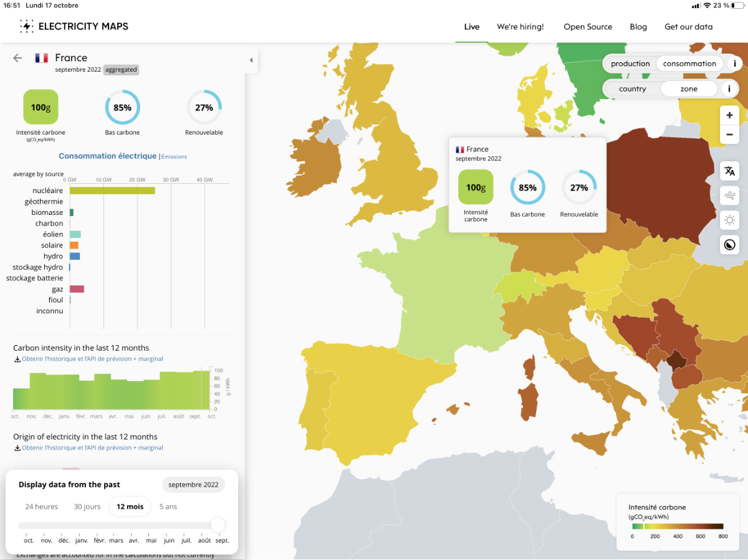The height and width of the screenshot is (560, 748).
Task: Click the Electricity Maps logo
Action: [x=74, y=26]
